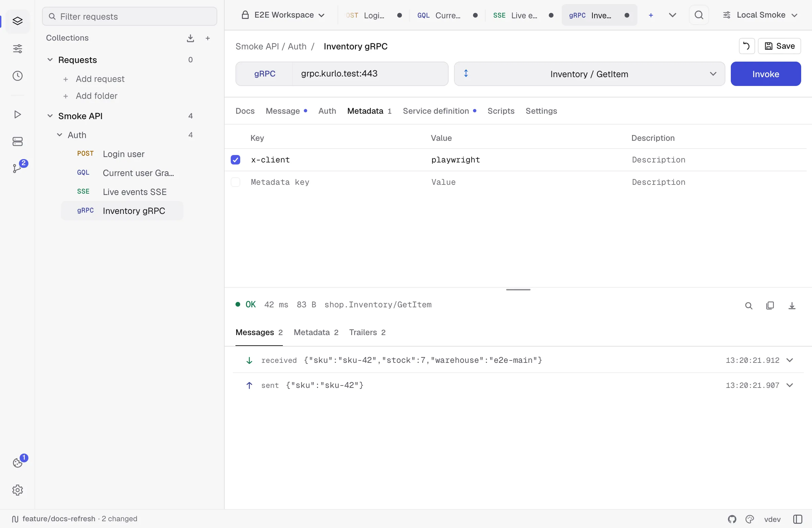812x528 pixels.
Task: Switch to the Service definition tab
Action: click(x=439, y=111)
